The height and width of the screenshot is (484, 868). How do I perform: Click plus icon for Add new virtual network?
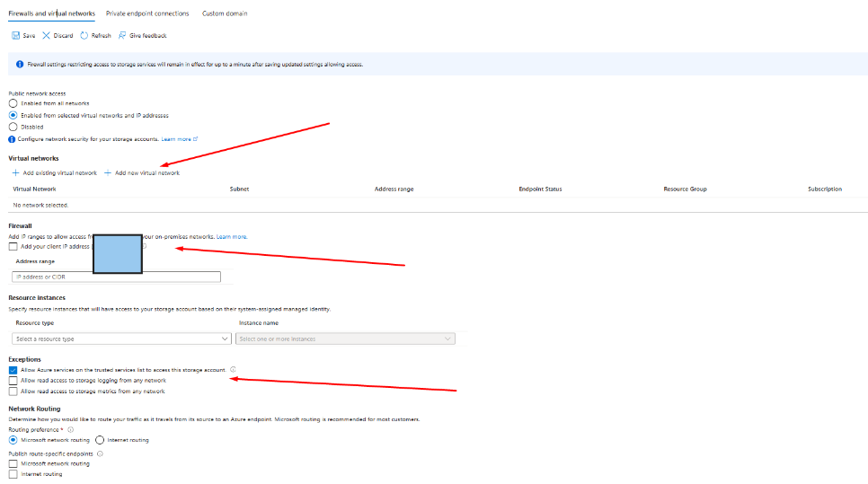tap(108, 172)
